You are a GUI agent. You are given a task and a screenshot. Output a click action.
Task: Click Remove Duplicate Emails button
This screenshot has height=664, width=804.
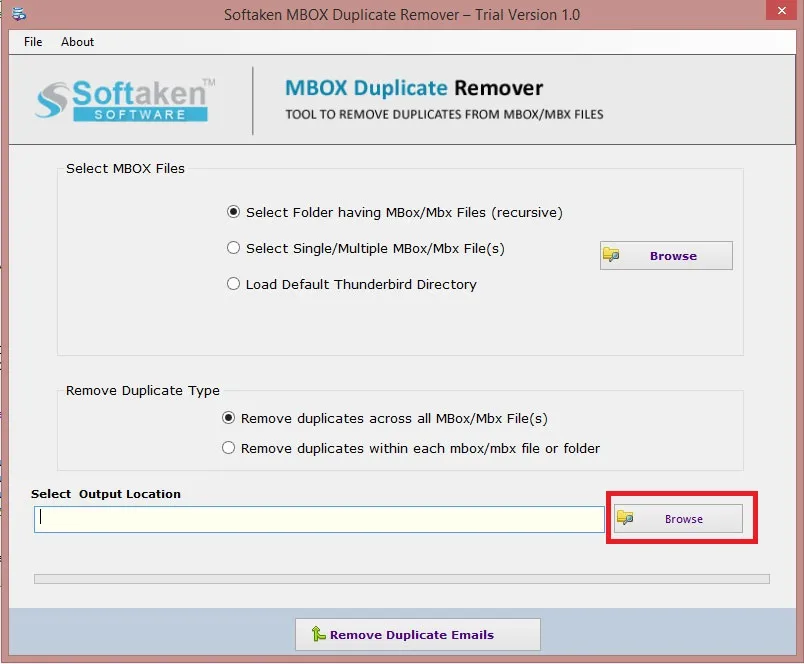point(417,634)
